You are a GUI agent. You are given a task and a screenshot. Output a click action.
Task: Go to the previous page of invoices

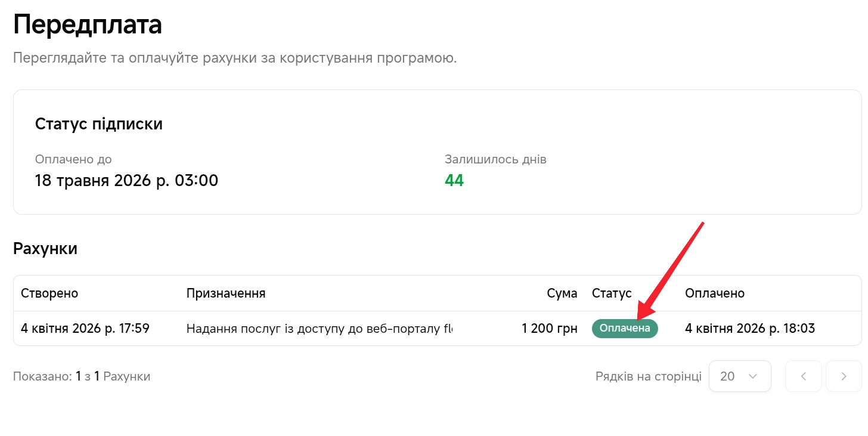click(x=803, y=376)
